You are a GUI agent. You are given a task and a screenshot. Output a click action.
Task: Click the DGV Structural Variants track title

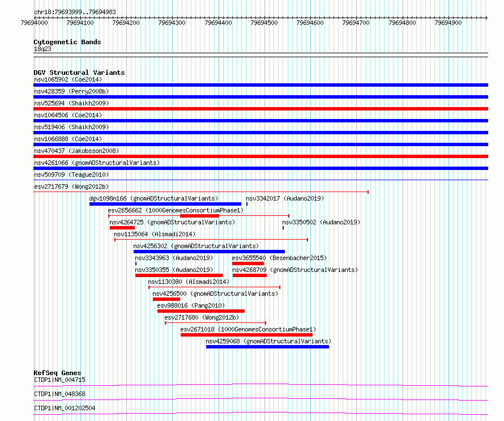[79, 73]
